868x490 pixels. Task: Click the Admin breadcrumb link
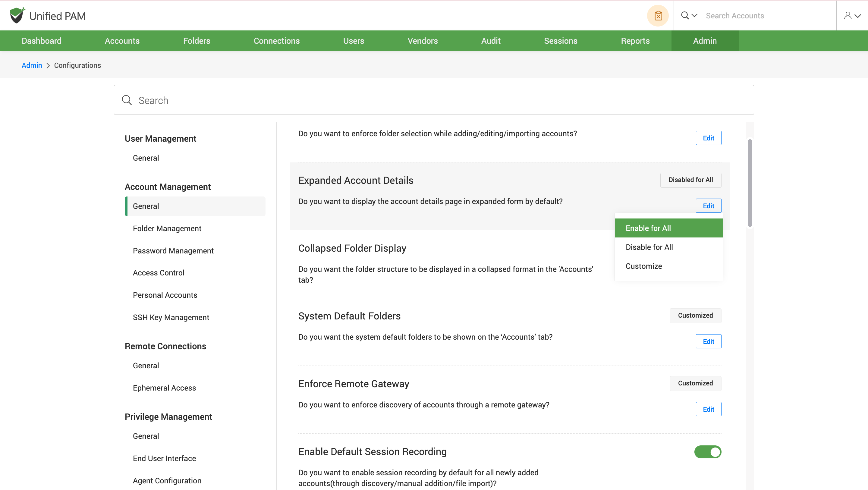pos(32,65)
